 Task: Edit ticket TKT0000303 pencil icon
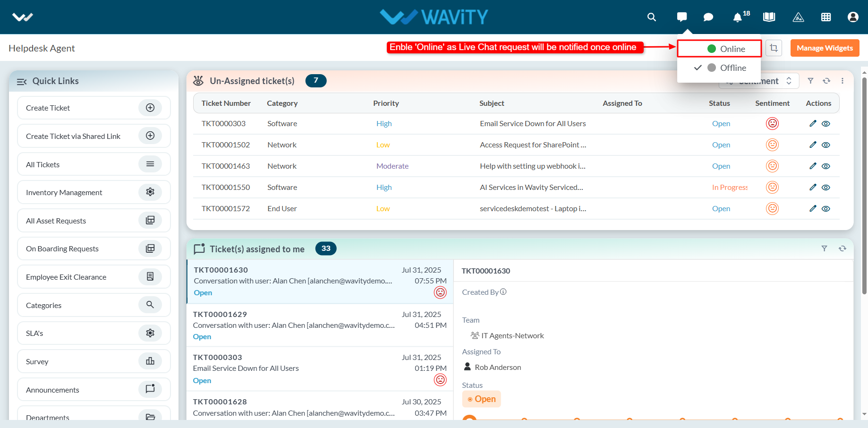[813, 123]
